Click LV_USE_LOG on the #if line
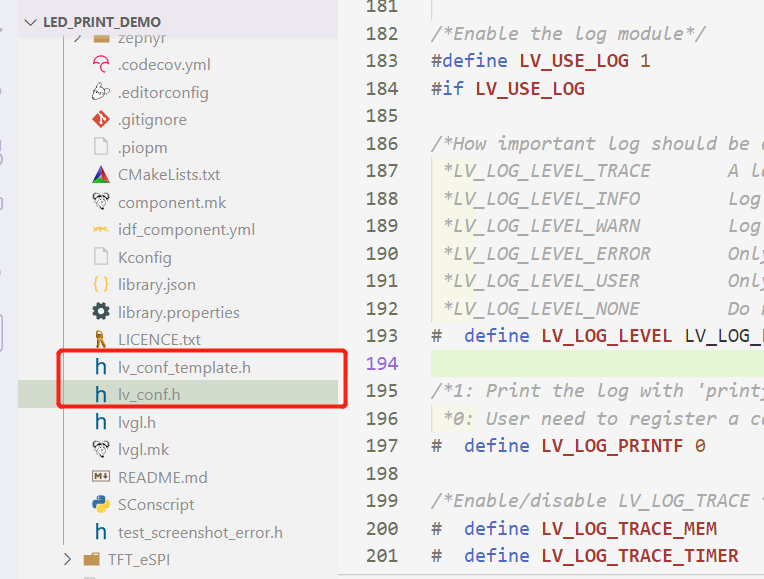Viewport: 764px width, 579px height. [x=530, y=89]
